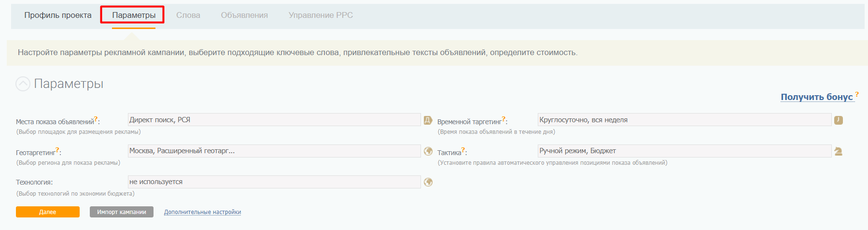Show help question mark next to Тактика

(463, 150)
